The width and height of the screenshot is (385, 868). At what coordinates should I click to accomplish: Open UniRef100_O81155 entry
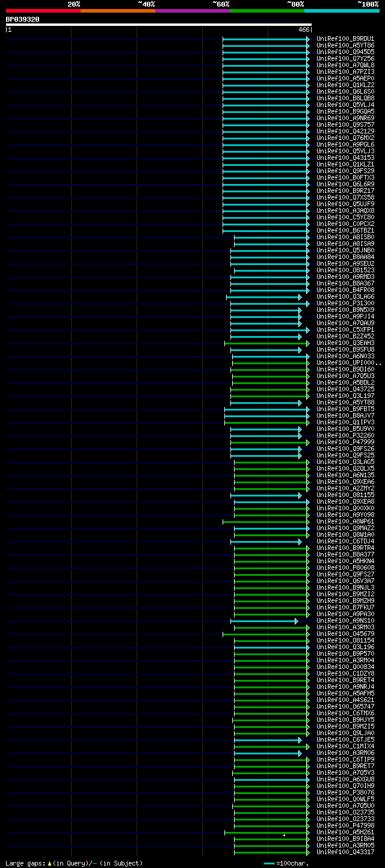[345, 495]
